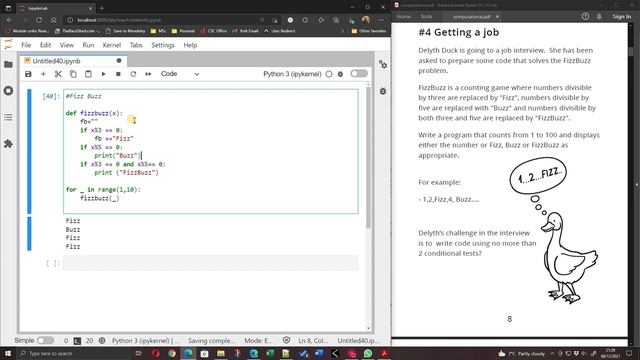
Task: Open the Tools tab in Acrobat Reader
Action: [426, 16]
